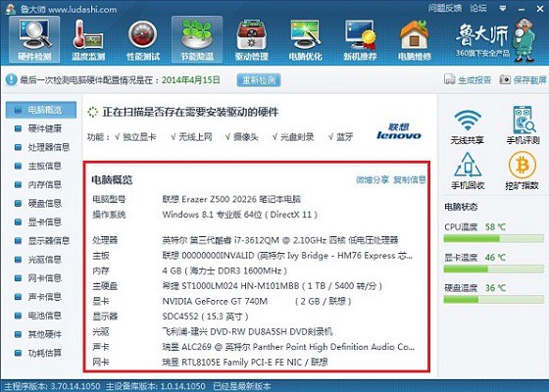
Task: Click the 已经是最新版本 status text
Action: coord(242,386)
